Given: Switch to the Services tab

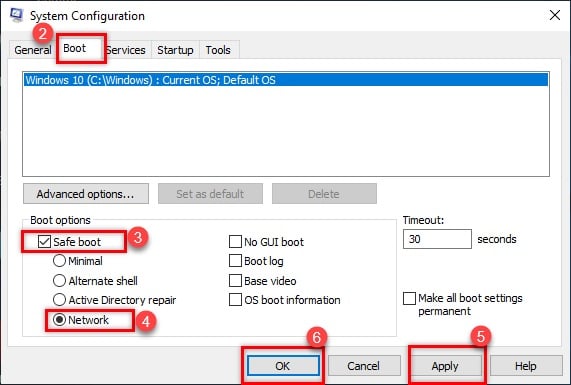Looking at the screenshot, I should click(126, 50).
